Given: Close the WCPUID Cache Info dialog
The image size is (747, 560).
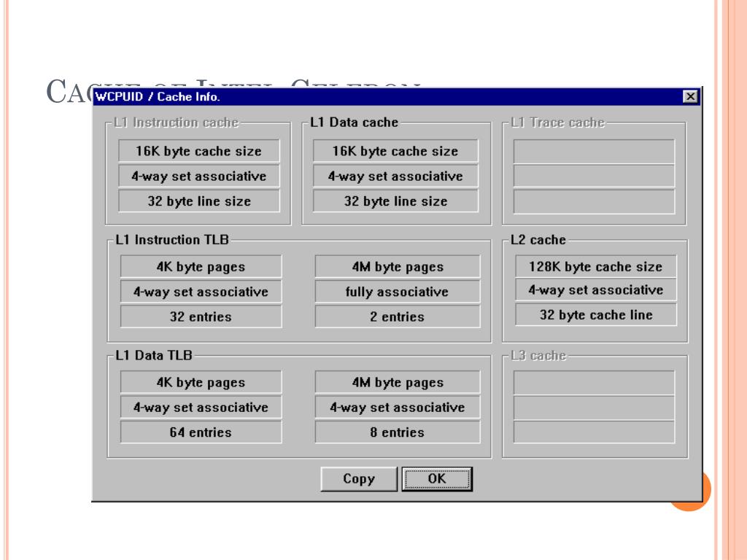Looking at the screenshot, I should (x=690, y=97).
